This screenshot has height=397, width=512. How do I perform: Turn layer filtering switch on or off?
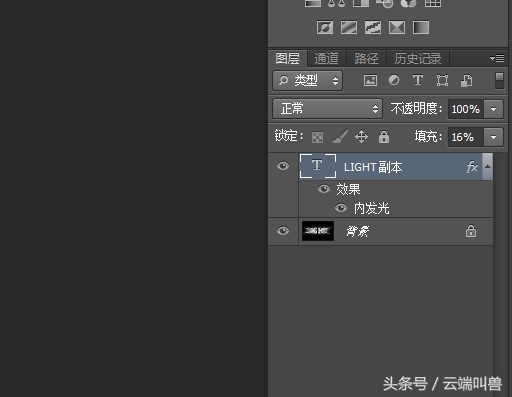pyautogui.click(x=499, y=81)
